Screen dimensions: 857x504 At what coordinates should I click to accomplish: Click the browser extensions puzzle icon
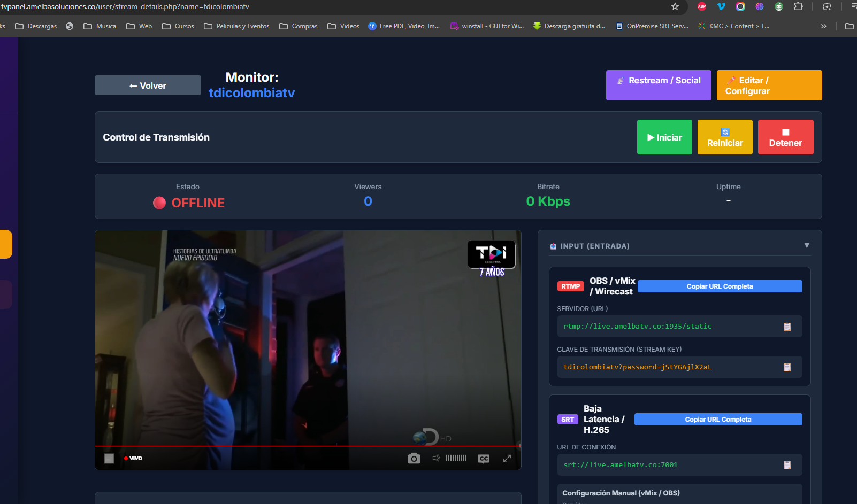click(799, 7)
